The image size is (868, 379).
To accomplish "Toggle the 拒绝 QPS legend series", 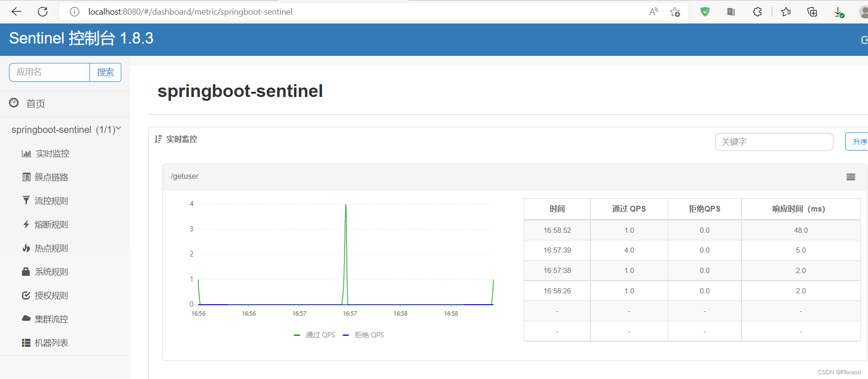I will click(x=363, y=335).
